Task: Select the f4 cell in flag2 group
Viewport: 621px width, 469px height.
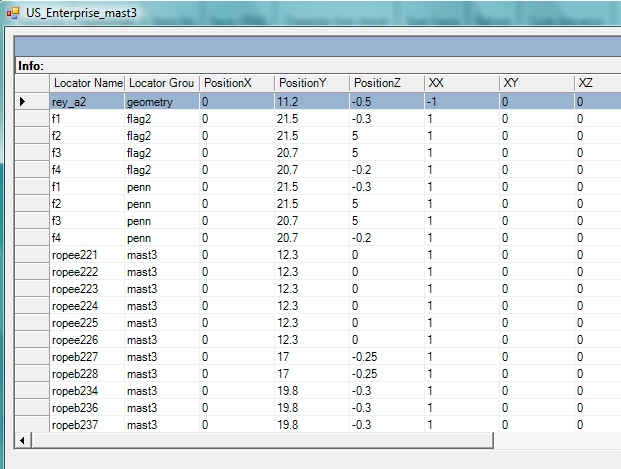Action: [x=87, y=170]
